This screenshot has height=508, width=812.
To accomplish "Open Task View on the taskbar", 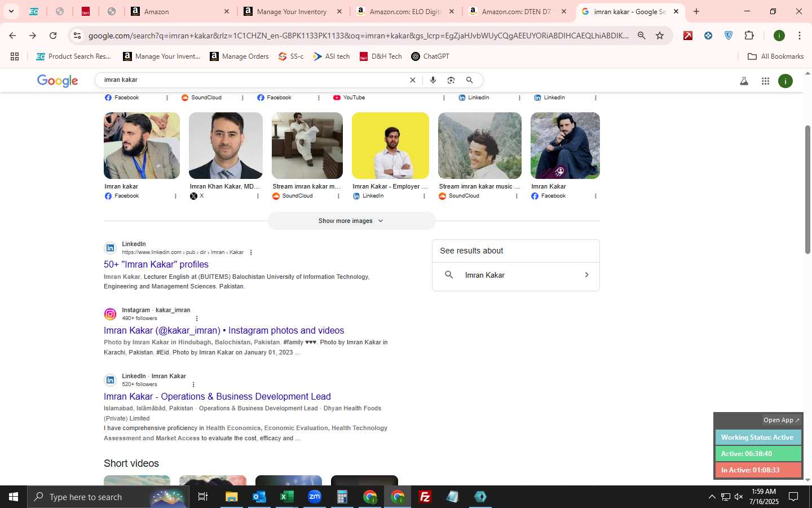I will pos(203,497).
